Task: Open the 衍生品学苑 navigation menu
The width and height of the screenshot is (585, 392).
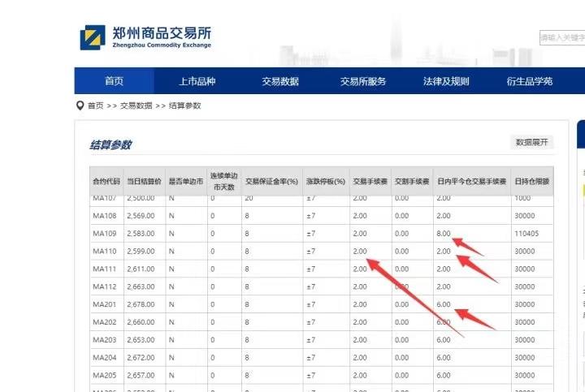Action: click(x=530, y=81)
